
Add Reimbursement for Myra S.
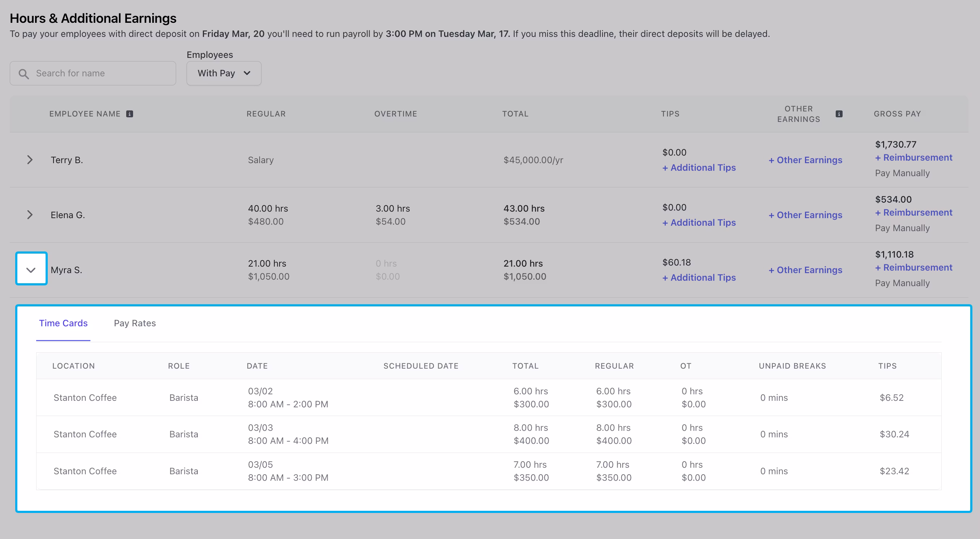(x=913, y=268)
